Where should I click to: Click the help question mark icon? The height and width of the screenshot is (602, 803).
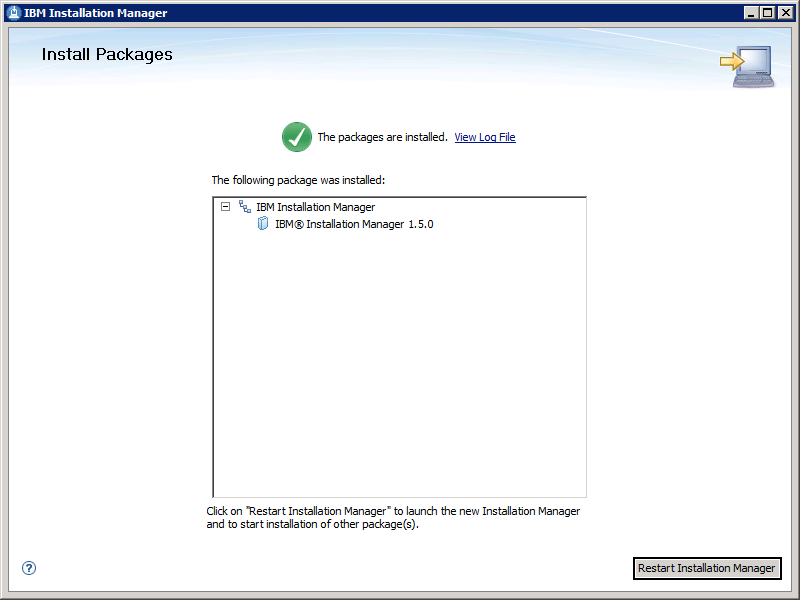[x=29, y=568]
